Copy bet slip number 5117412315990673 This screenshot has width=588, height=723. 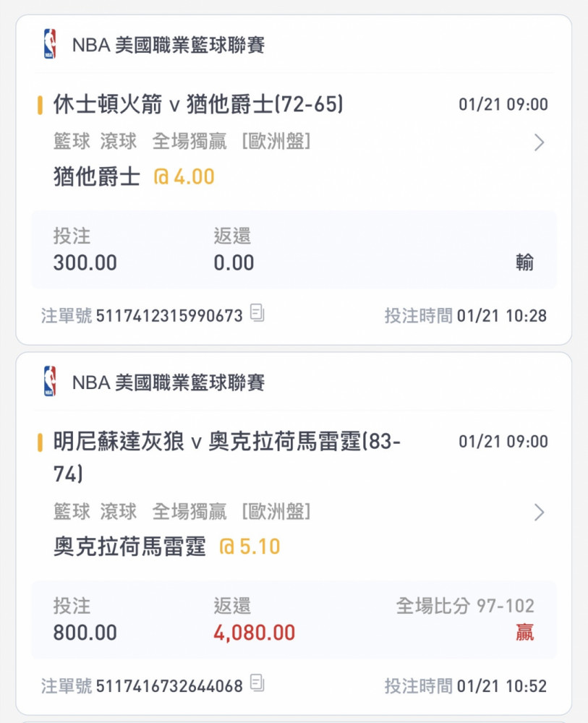(x=257, y=314)
